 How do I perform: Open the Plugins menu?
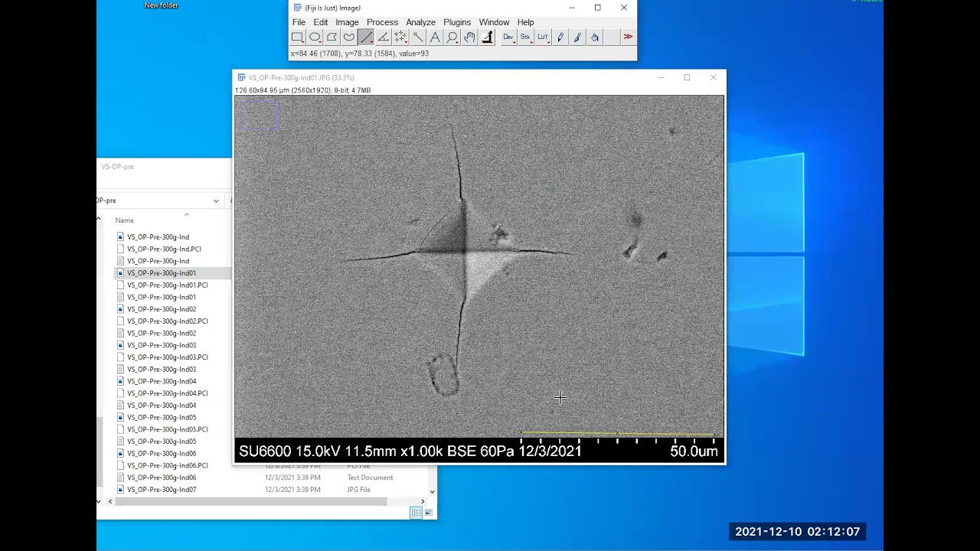tap(457, 22)
